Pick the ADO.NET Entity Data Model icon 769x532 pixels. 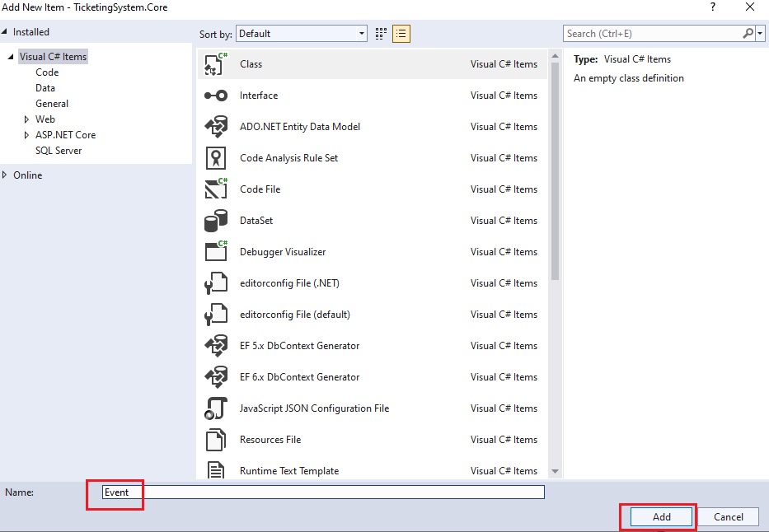[216, 127]
